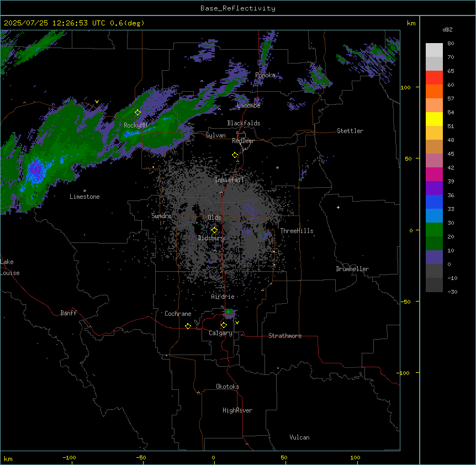476x465 pixels.
Task: Click the Ponoka label
Action: (265, 75)
